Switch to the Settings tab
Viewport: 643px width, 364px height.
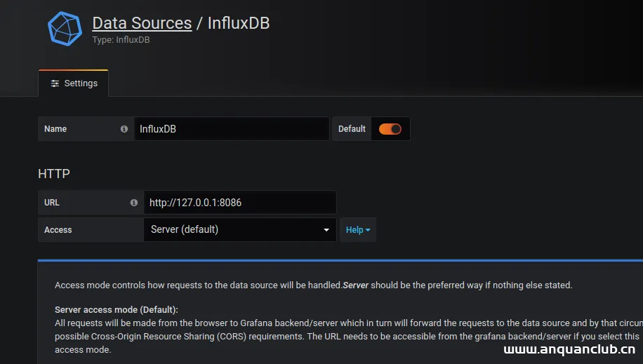click(x=74, y=83)
